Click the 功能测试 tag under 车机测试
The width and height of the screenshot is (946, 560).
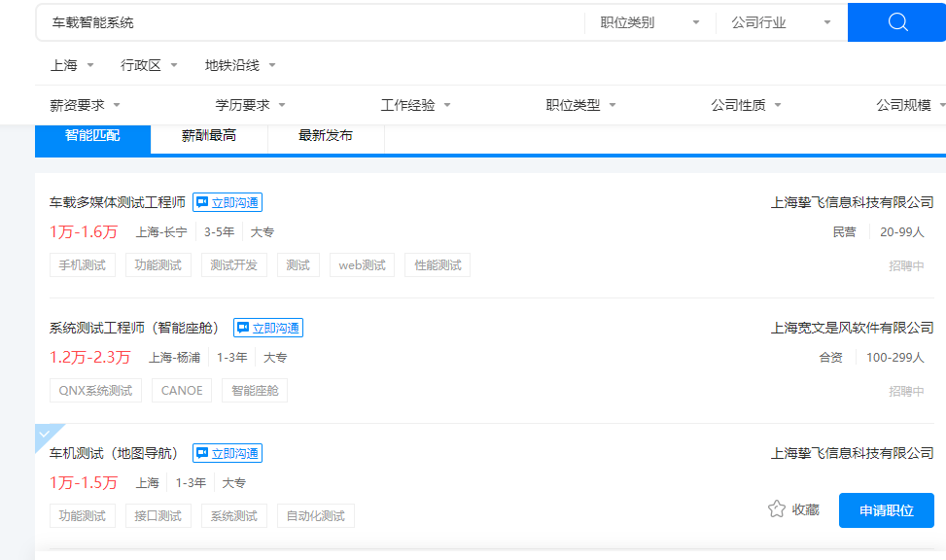tap(82, 516)
